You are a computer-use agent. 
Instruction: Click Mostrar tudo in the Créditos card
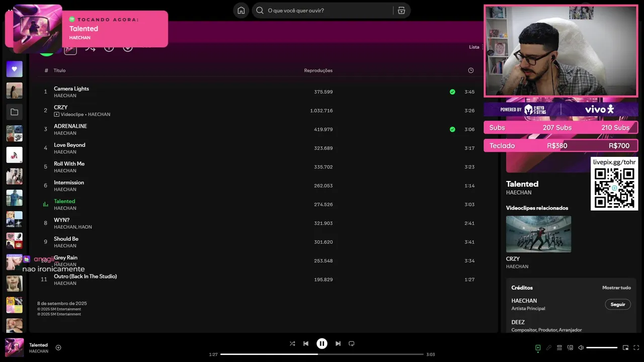[x=616, y=288]
